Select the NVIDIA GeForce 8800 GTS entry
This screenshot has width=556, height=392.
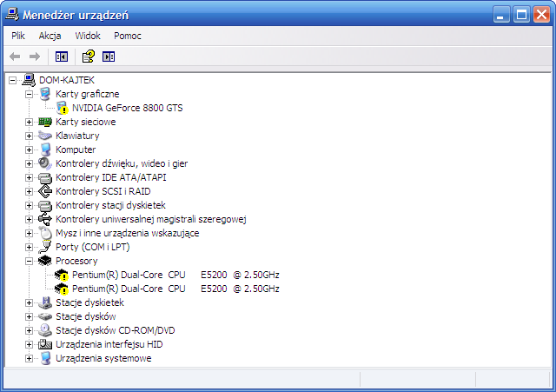pos(128,108)
